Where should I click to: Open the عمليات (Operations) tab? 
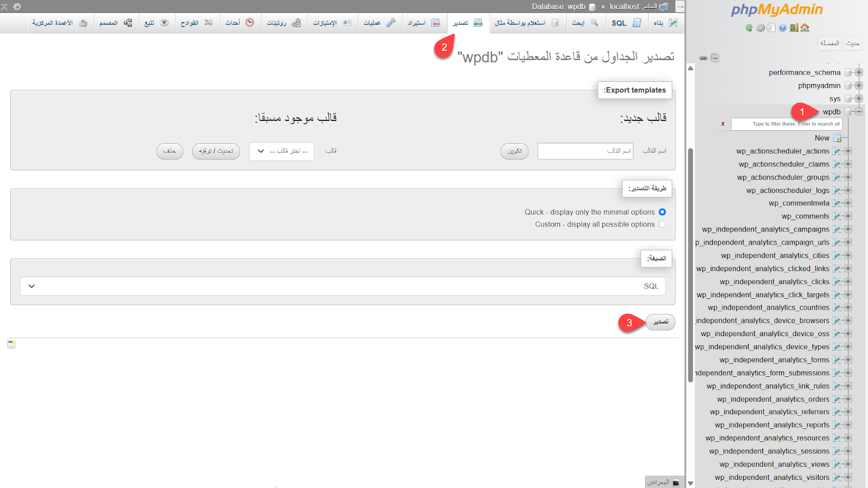tap(380, 23)
